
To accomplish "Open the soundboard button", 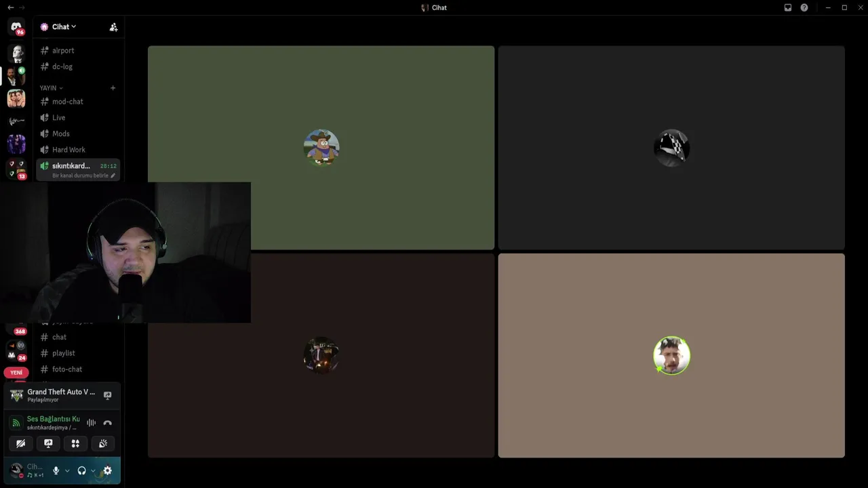I will (x=102, y=443).
